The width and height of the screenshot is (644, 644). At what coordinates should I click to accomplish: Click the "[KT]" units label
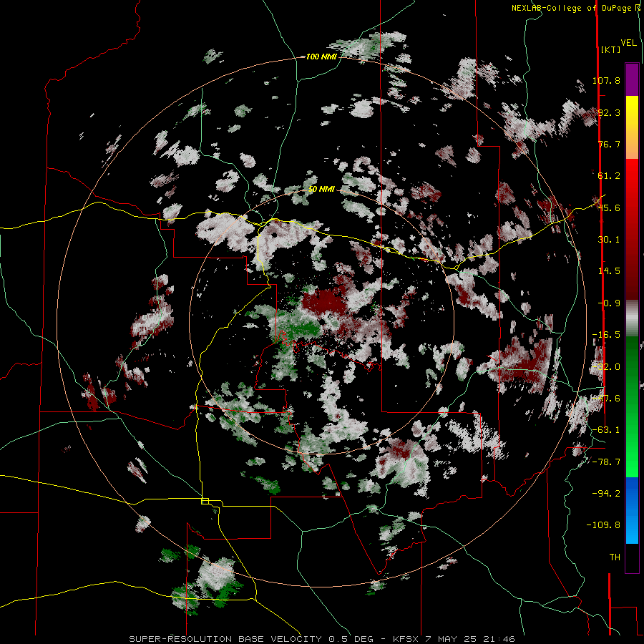(610, 49)
